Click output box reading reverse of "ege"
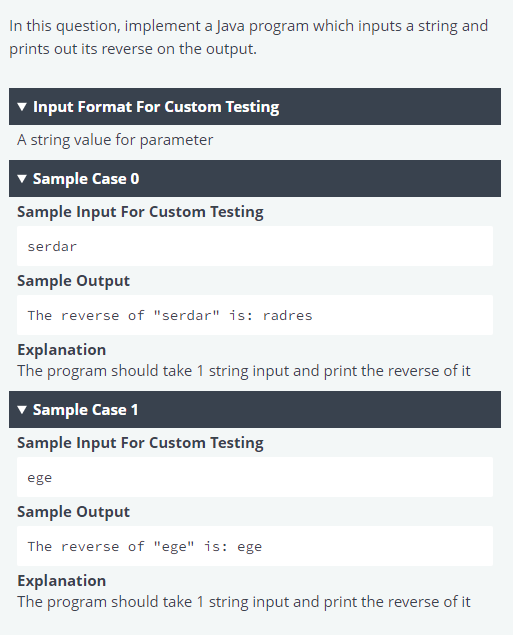This screenshot has width=513, height=635. pos(255,546)
